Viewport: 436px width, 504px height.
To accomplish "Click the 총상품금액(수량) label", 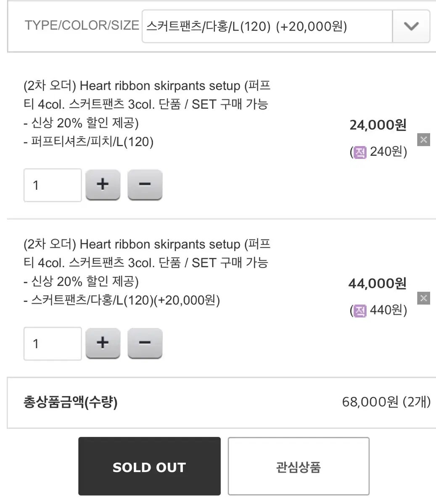I will [70, 402].
